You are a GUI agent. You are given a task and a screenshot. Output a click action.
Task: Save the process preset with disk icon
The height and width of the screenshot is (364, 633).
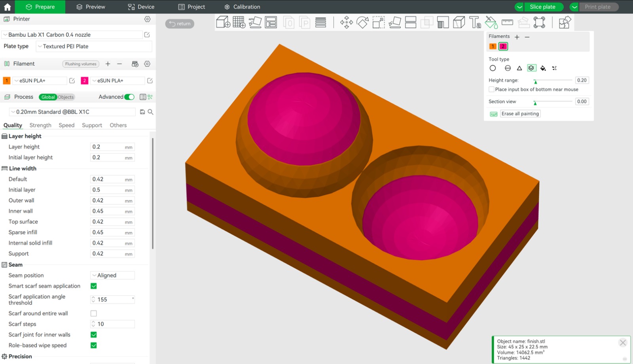pyautogui.click(x=142, y=112)
